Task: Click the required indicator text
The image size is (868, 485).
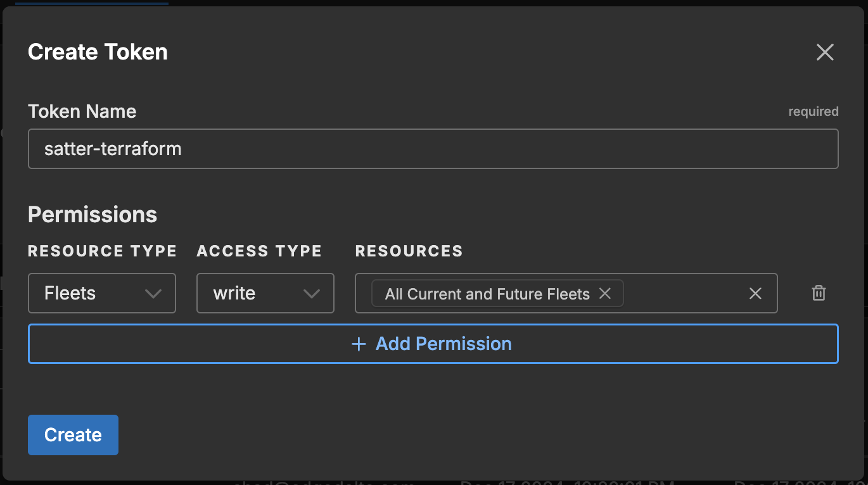Action: coord(813,111)
